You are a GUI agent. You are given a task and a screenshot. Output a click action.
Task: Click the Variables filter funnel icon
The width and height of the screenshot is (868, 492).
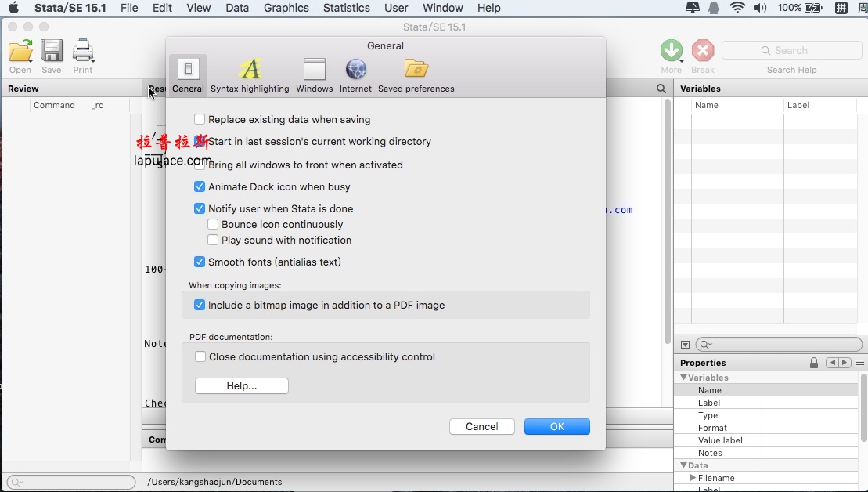coord(685,345)
